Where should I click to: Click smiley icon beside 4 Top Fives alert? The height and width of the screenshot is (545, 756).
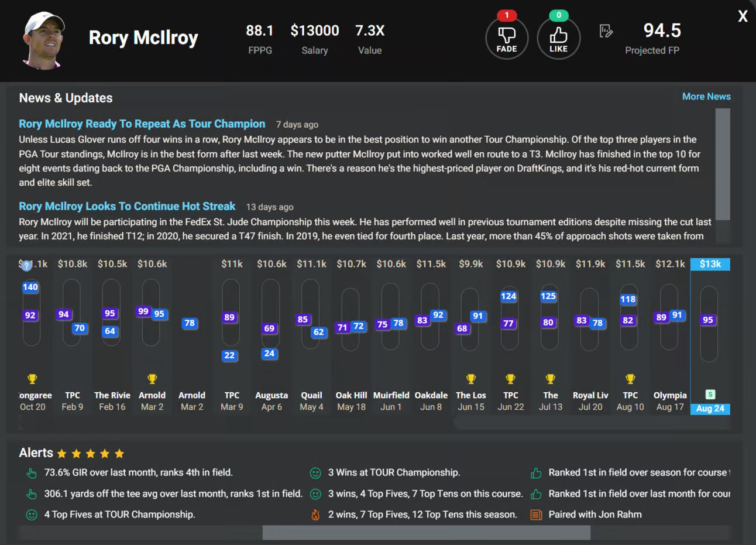coord(32,515)
